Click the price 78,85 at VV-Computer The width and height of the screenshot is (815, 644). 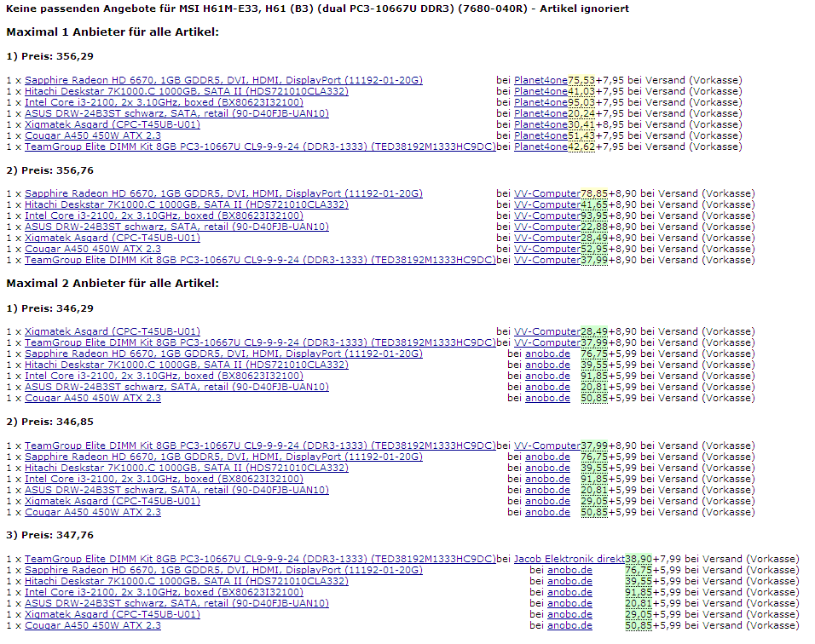click(594, 193)
